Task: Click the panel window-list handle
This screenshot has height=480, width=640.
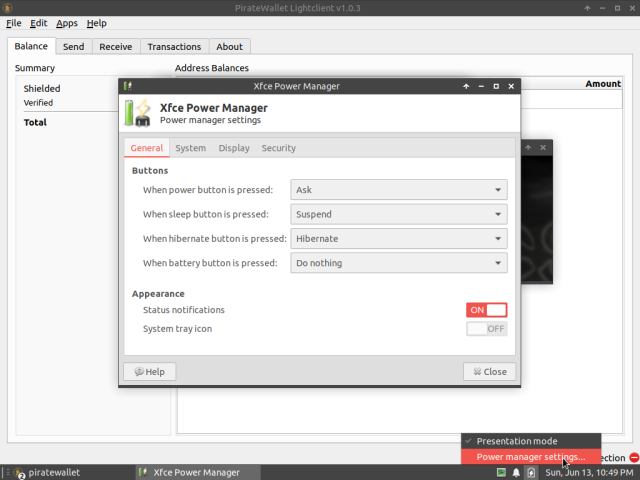Action: tap(8, 473)
